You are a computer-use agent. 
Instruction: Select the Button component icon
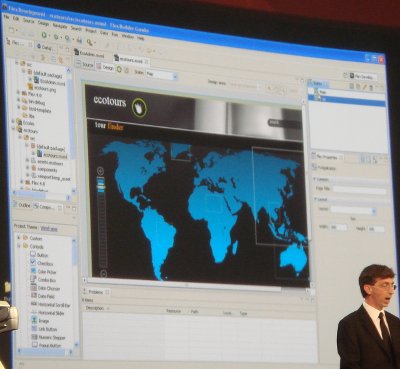click(x=33, y=254)
